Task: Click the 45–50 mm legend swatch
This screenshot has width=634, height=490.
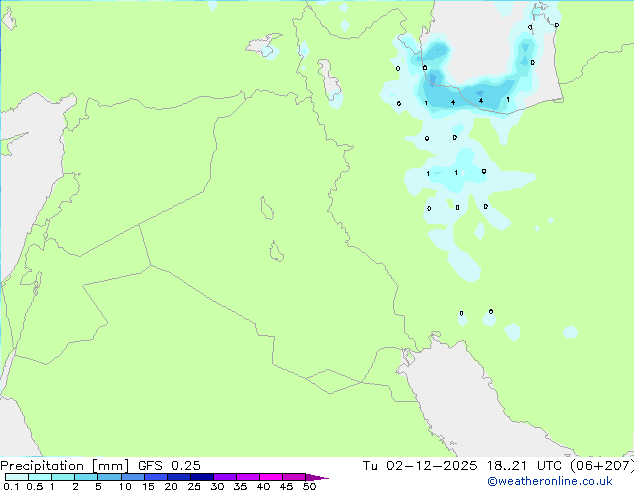Action: (x=294, y=477)
